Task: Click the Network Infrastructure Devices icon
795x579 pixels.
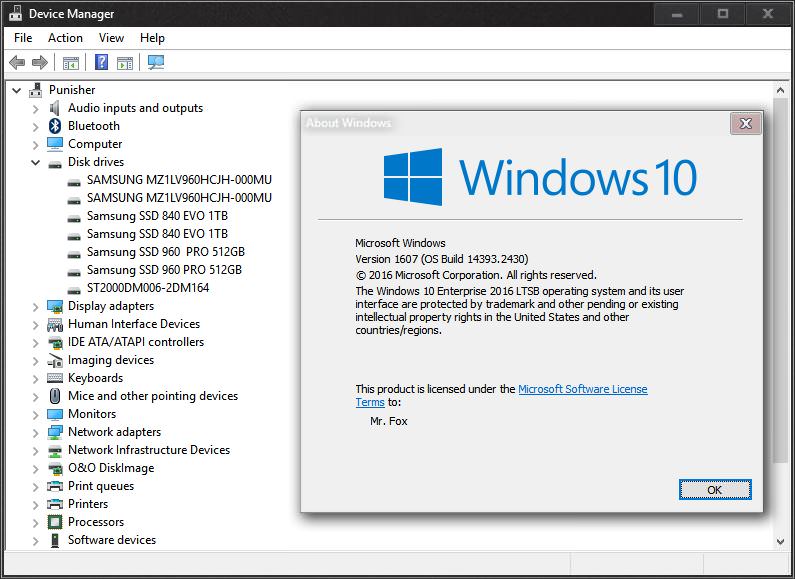Action: (55, 450)
